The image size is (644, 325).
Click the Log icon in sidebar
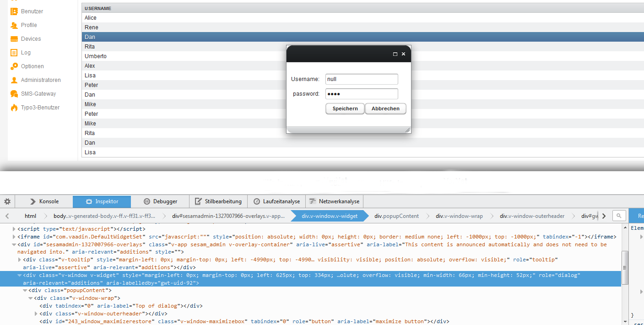[14, 53]
